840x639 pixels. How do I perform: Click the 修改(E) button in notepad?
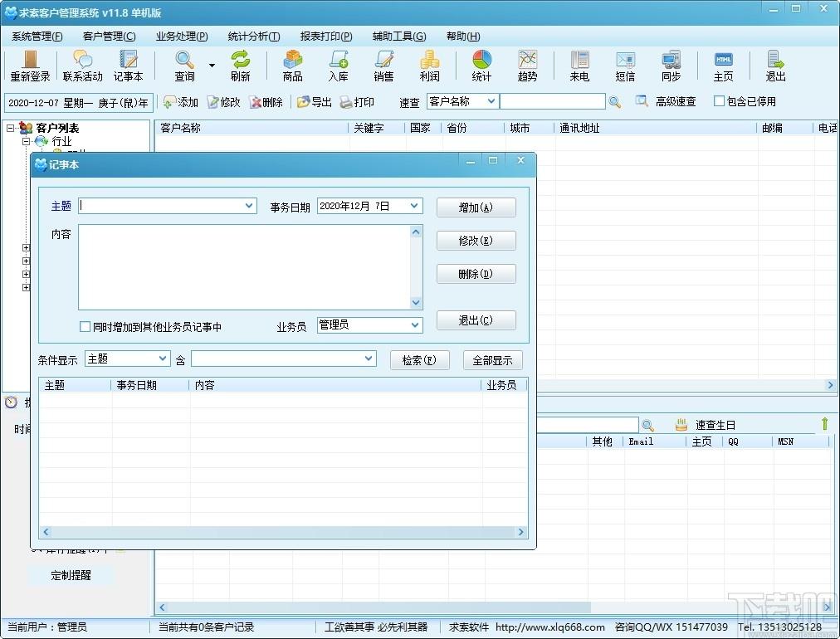pos(476,241)
